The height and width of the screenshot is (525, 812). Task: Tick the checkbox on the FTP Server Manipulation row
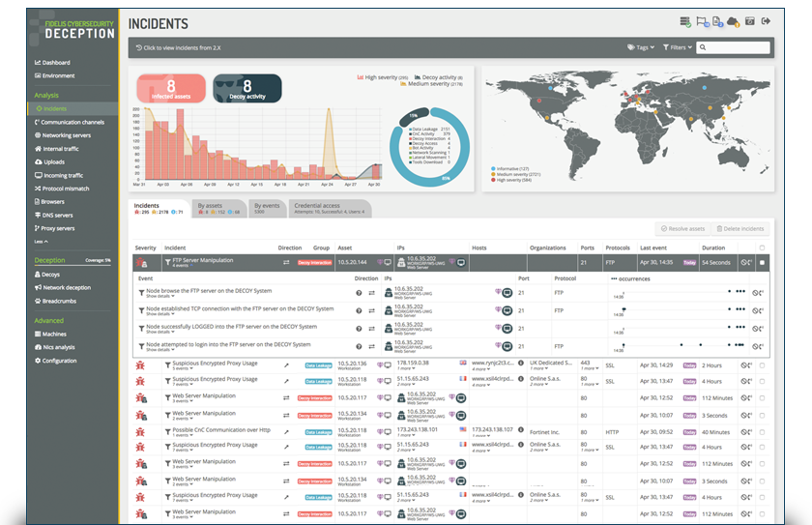(x=762, y=263)
